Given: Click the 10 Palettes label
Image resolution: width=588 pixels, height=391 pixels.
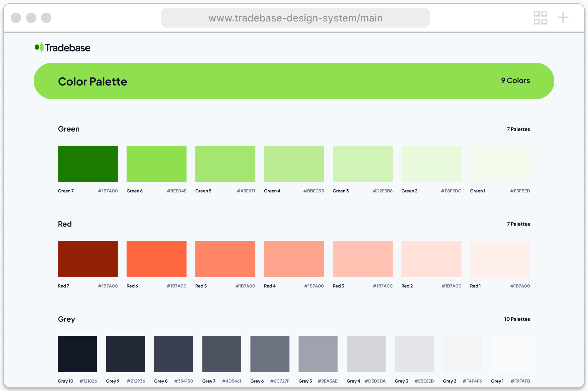Looking at the screenshot, I should click(517, 319).
